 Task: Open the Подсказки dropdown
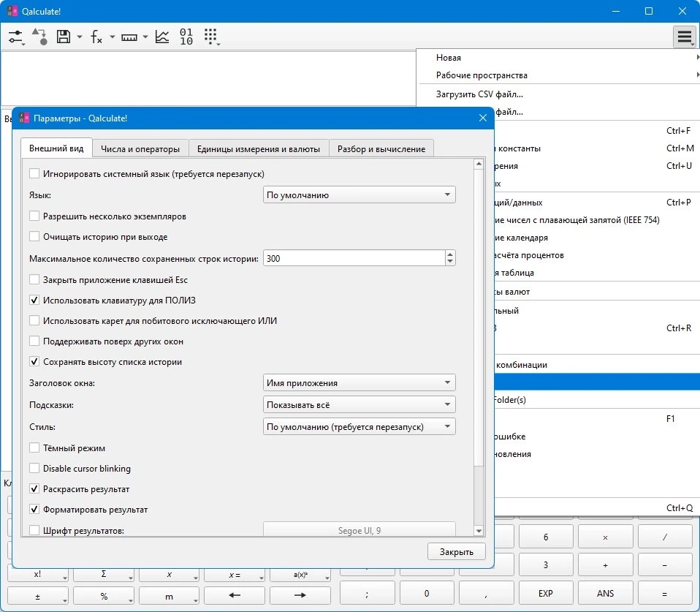(x=359, y=405)
